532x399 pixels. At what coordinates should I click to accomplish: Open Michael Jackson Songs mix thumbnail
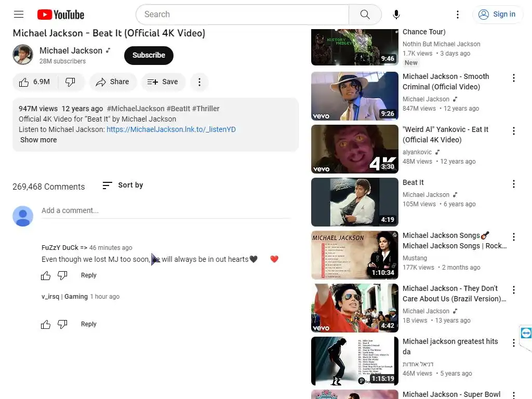pyautogui.click(x=354, y=255)
